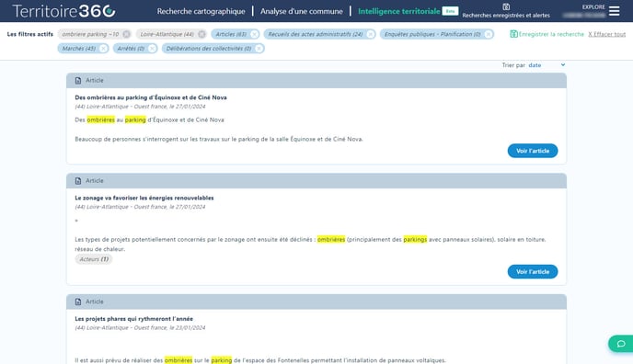
Task: Open the 'Trier par date' dropdown
Action: tap(547, 65)
